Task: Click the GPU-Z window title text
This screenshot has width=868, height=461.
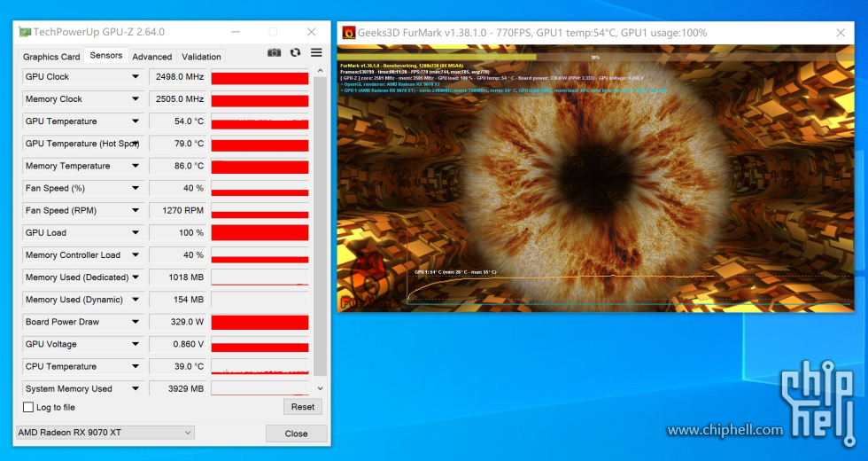Action: [98, 32]
